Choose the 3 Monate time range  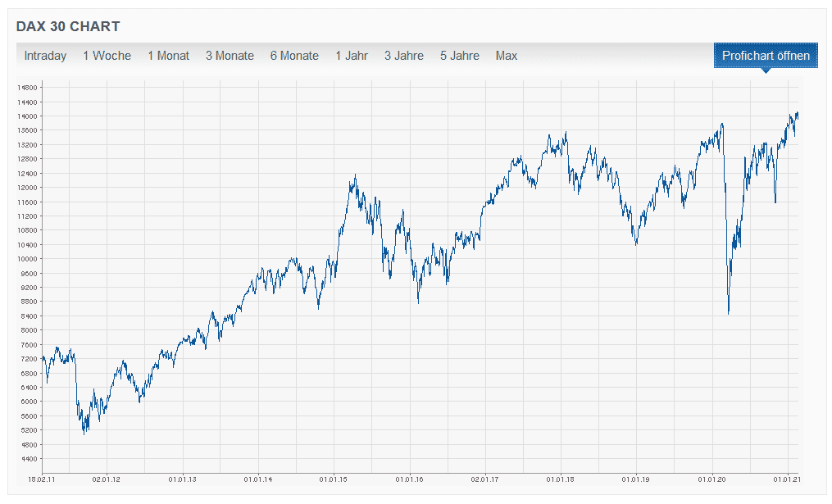pos(230,56)
